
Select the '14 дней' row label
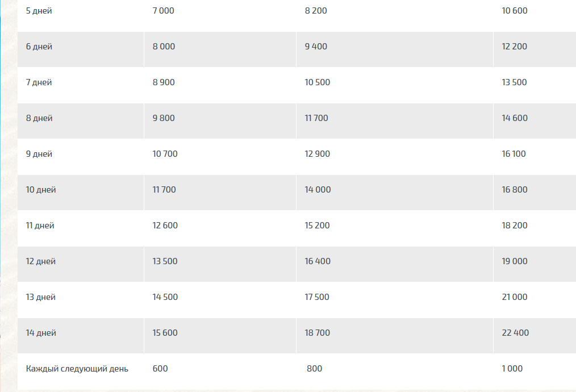pyautogui.click(x=41, y=333)
